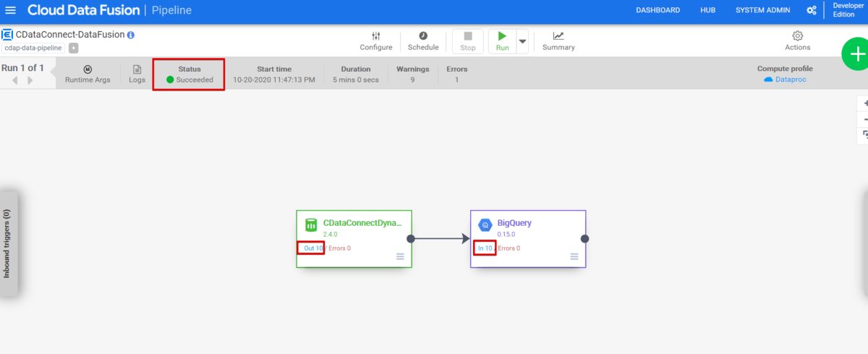Open the CDataConnectDyna node hamburger menu
The image size is (868, 354).
[400, 256]
